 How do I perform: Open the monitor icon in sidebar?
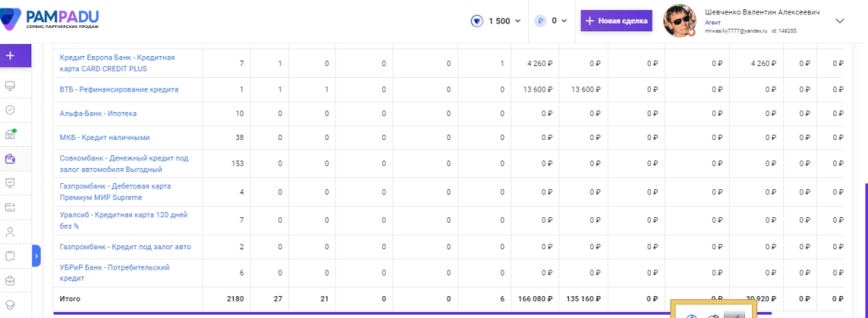[x=10, y=86]
